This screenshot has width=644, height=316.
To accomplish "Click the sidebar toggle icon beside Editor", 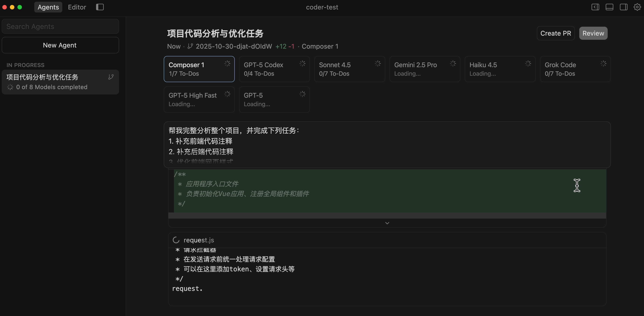I will coord(100,7).
